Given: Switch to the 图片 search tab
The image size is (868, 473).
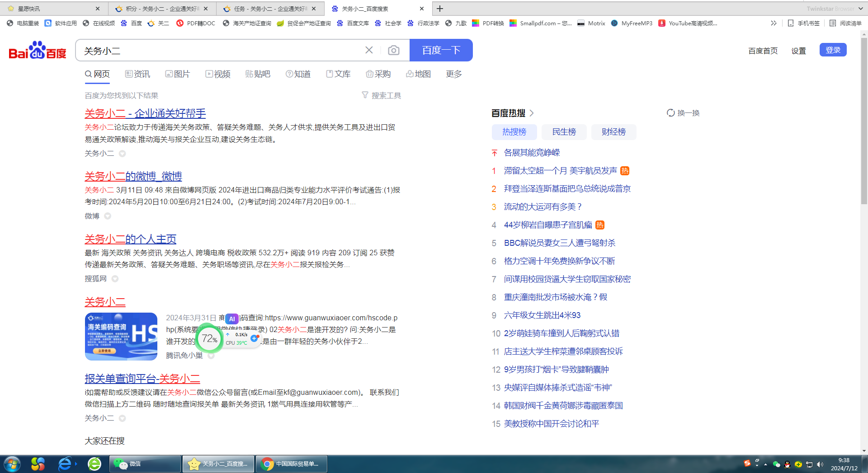Looking at the screenshot, I should click(x=178, y=74).
